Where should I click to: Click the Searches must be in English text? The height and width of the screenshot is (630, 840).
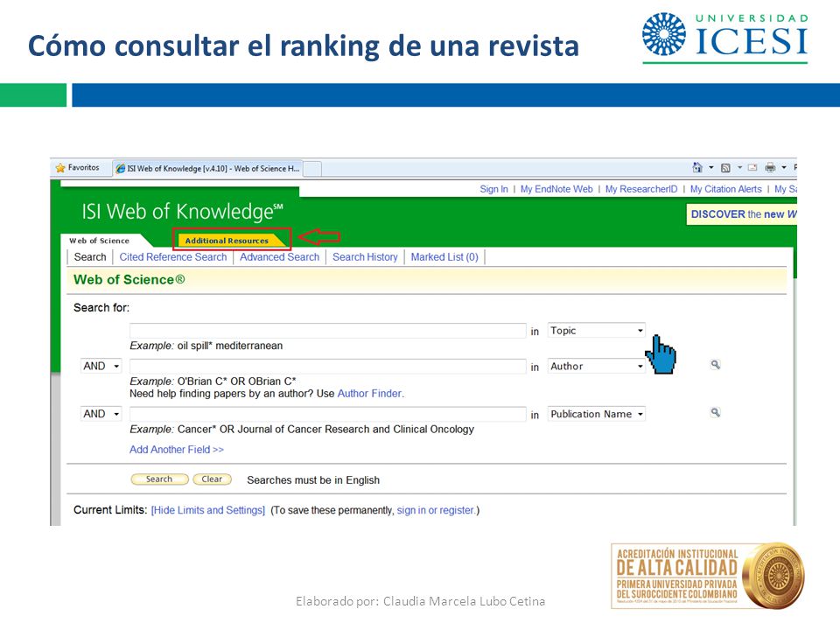pos(313,480)
